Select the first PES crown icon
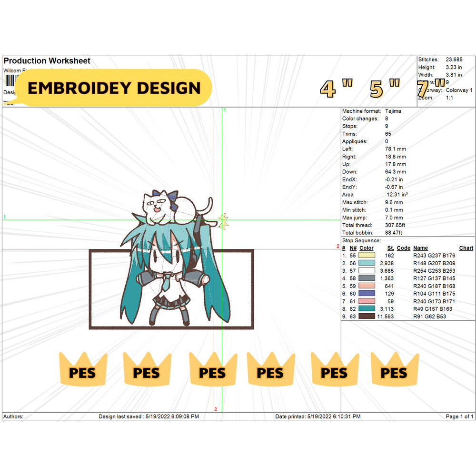The image size is (476, 476). pos(82,370)
